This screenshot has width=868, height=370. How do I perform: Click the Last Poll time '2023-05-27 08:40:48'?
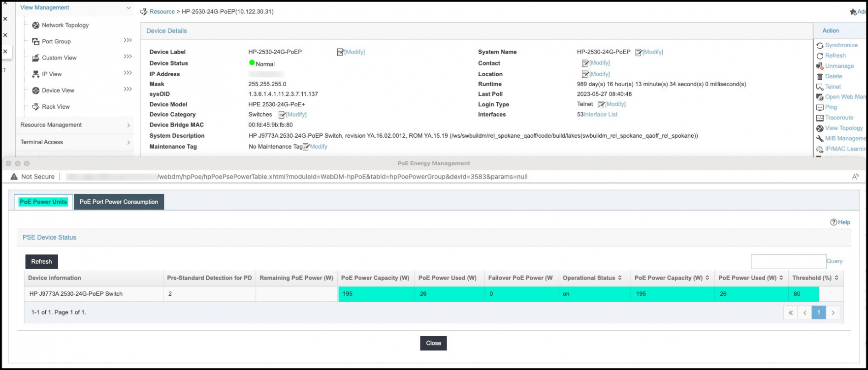604,94
